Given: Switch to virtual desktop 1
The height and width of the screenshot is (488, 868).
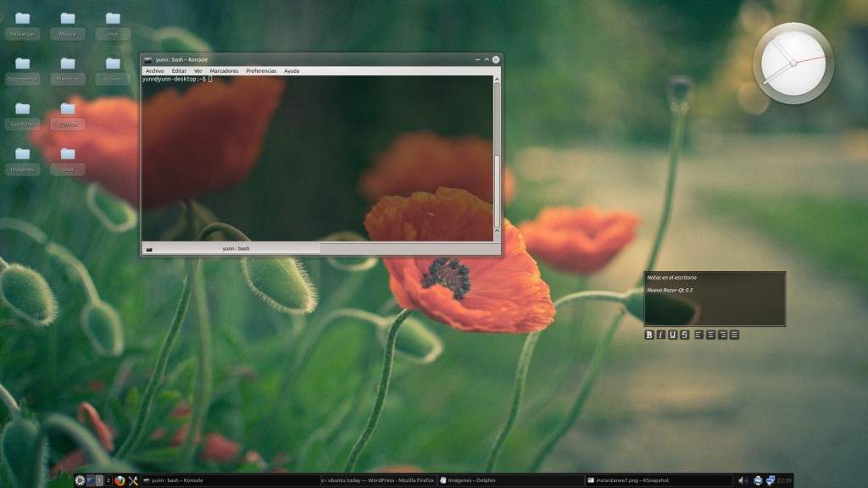Looking at the screenshot, I should pos(100,481).
